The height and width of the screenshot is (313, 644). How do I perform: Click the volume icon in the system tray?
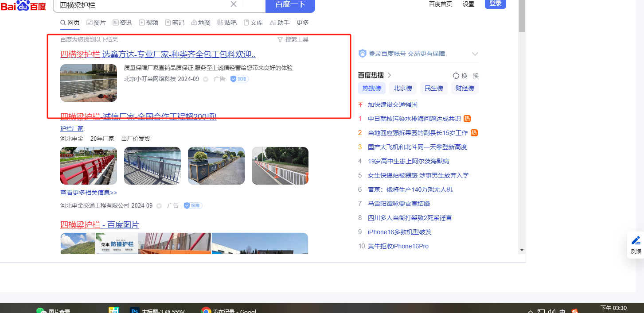pos(552,311)
